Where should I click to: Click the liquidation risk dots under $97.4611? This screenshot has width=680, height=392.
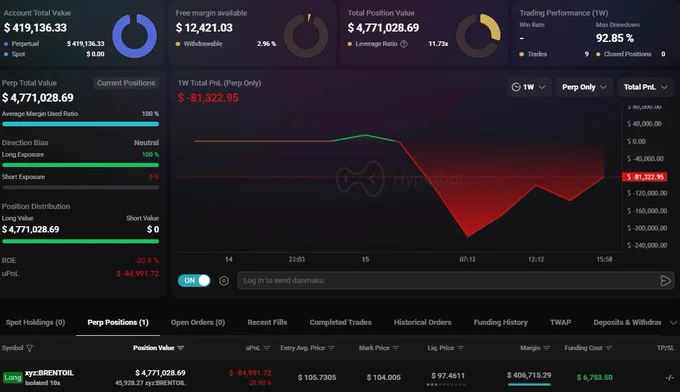pos(446,384)
